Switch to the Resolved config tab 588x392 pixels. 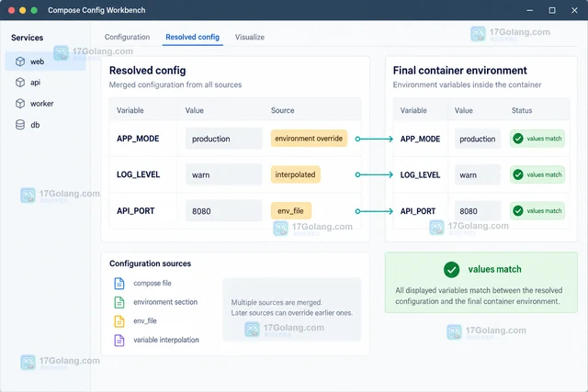(192, 37)
